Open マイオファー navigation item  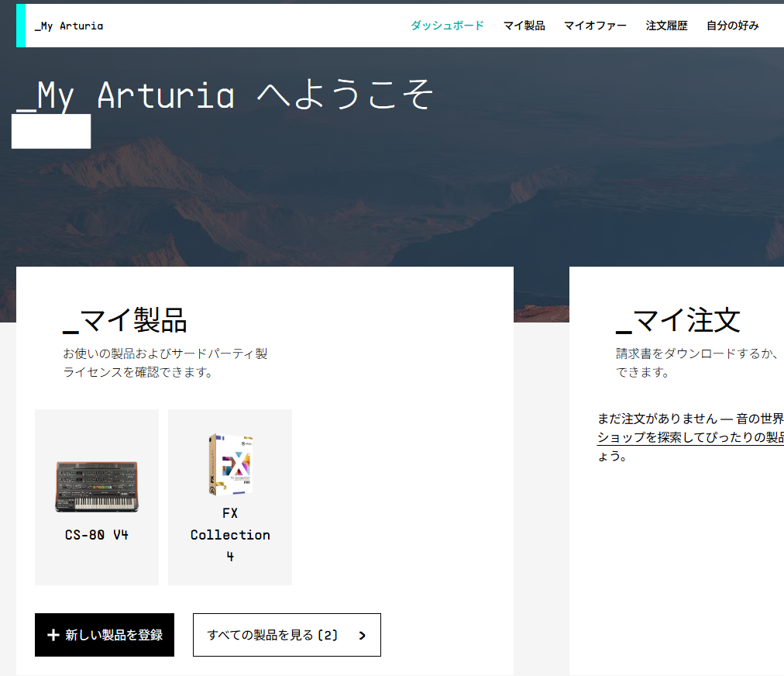coord(595,26)
